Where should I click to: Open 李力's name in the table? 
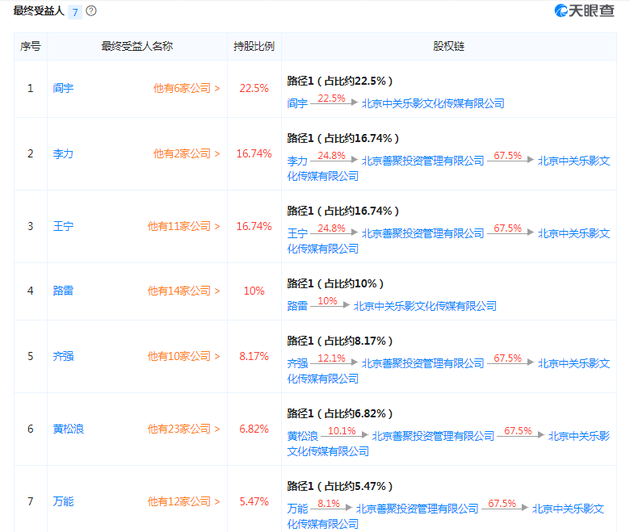click(63, 154)
